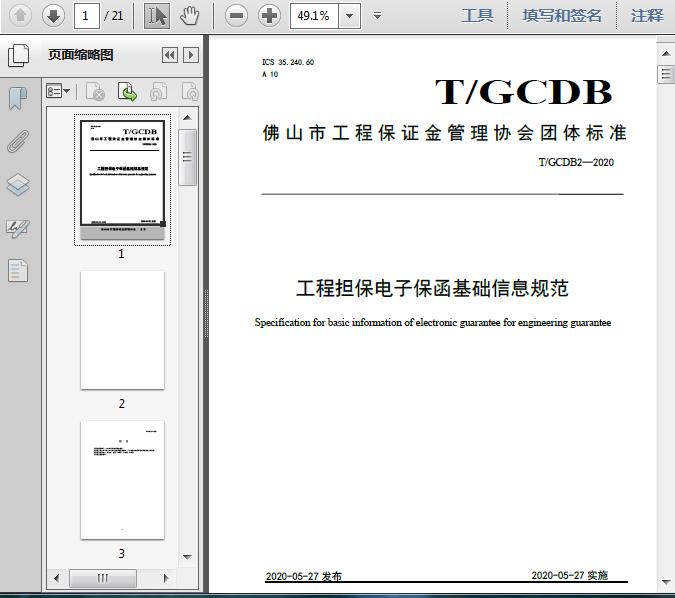Open thumbnail options menu dropdown
This screenshot has height=598, width=675.
[58, 91]
